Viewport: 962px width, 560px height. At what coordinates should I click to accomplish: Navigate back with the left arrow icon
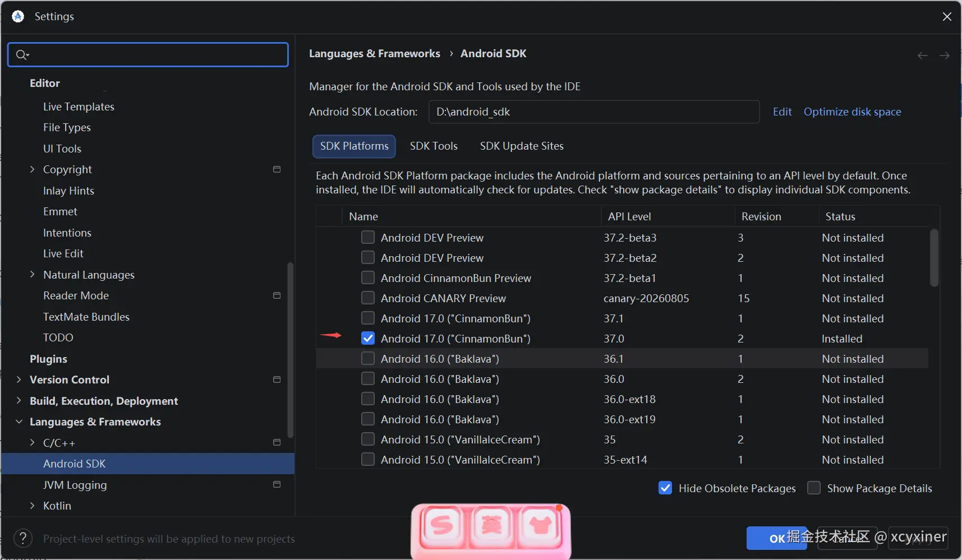[923, 55]
